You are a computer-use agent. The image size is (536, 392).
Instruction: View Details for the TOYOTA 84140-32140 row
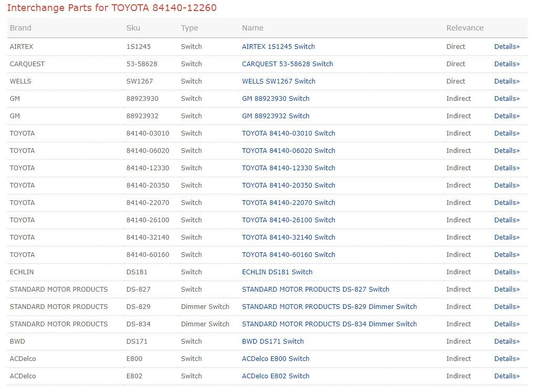[507, 238]
